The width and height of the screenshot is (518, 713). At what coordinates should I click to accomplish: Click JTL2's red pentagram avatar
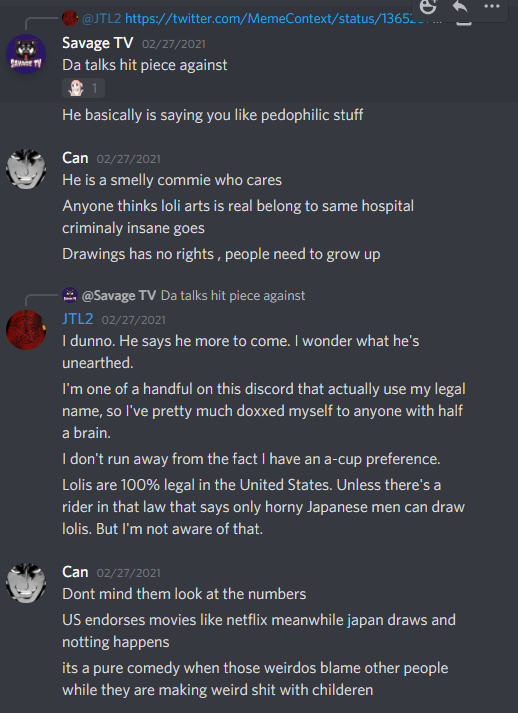[26, 330]
